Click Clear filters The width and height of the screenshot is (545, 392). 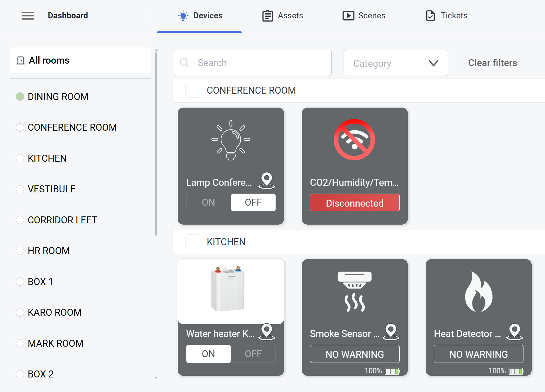point(492,63)
